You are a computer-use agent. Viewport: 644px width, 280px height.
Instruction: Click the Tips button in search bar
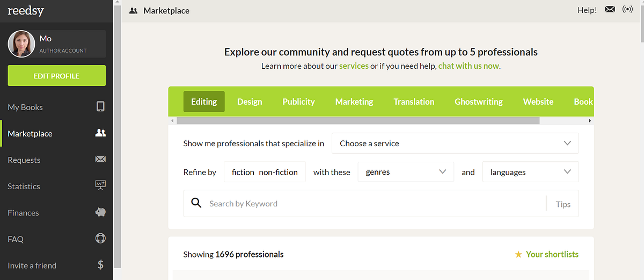[563, 204]
